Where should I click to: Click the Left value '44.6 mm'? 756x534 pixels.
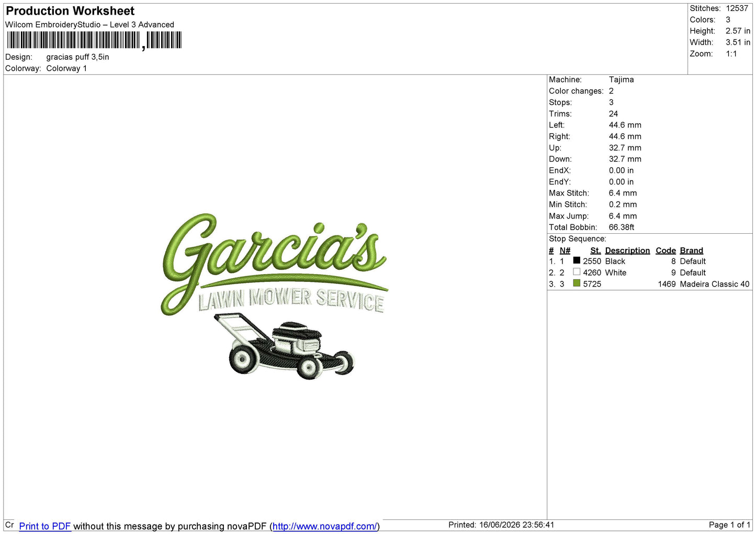tap(625, 125)
